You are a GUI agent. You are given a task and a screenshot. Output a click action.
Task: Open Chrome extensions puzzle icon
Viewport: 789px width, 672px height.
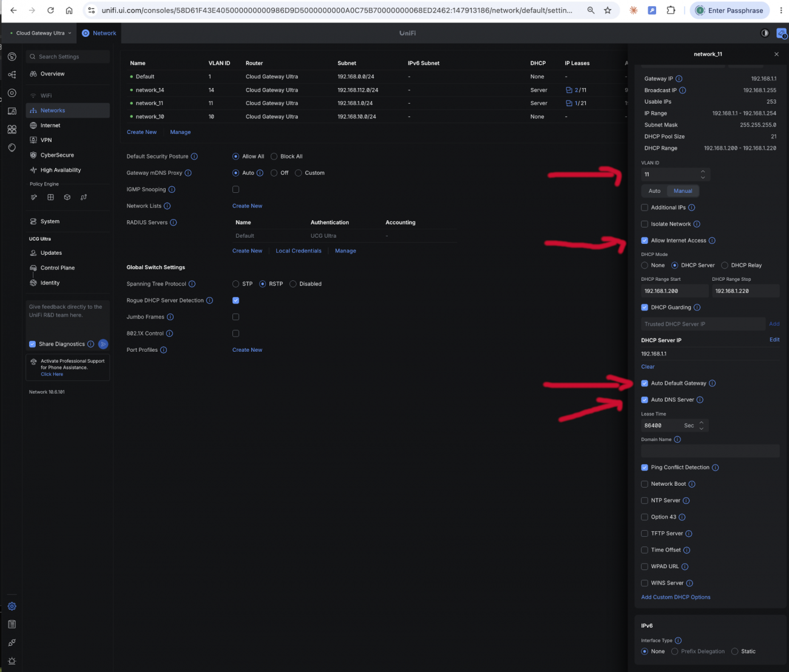671,10
